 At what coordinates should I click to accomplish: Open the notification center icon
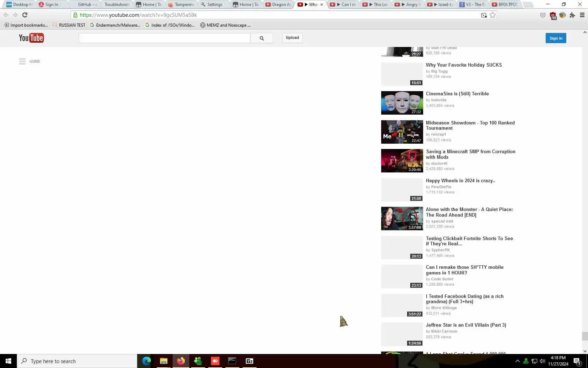pyautogui.click(x=577, y=361)
